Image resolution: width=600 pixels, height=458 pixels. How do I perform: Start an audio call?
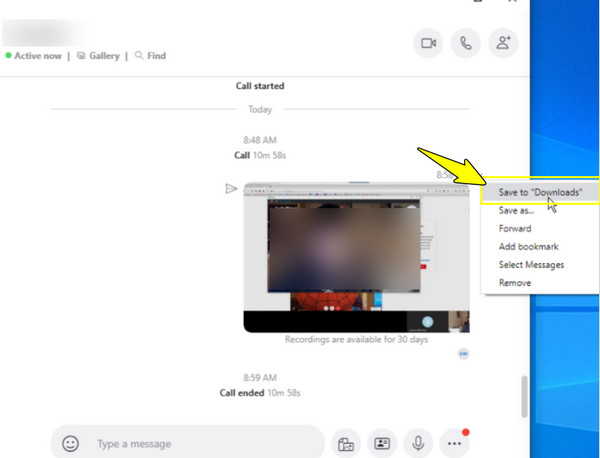click(465, 43)
